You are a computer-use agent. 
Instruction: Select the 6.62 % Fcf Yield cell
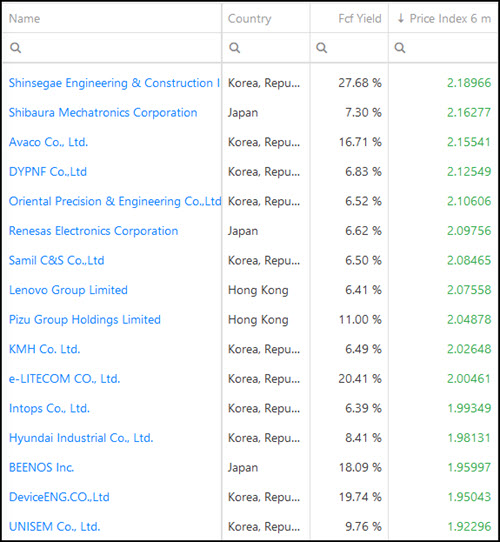click(x=363, y=231)
